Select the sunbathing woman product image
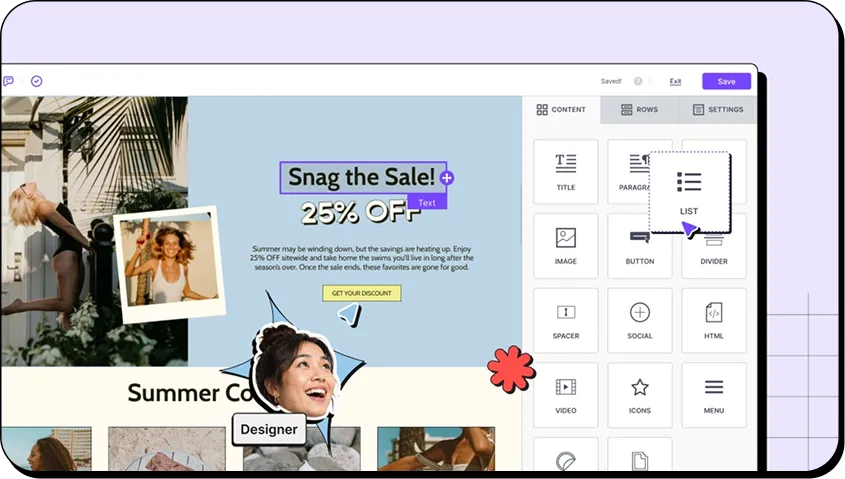 coord(436,449)
